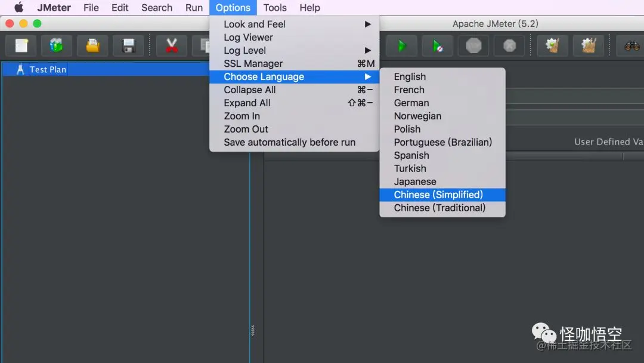Click the Clear broom with gear icon
The height and width of the screenshot is (363, 644).
552,45
